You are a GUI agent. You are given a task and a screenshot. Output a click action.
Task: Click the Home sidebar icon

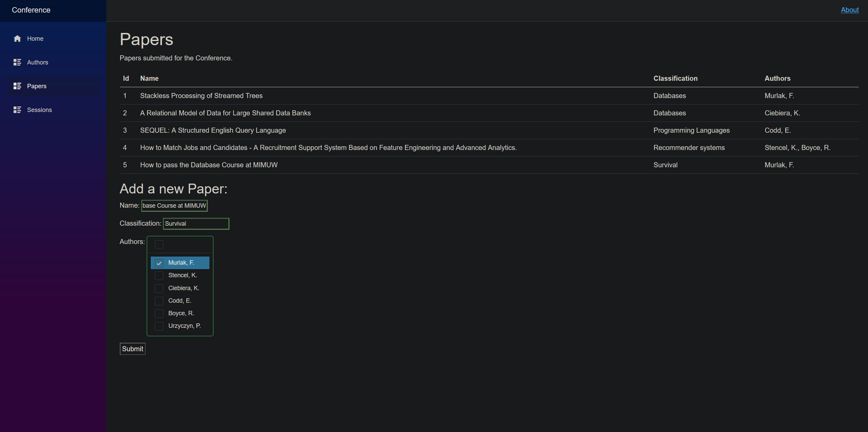(17, 38)
